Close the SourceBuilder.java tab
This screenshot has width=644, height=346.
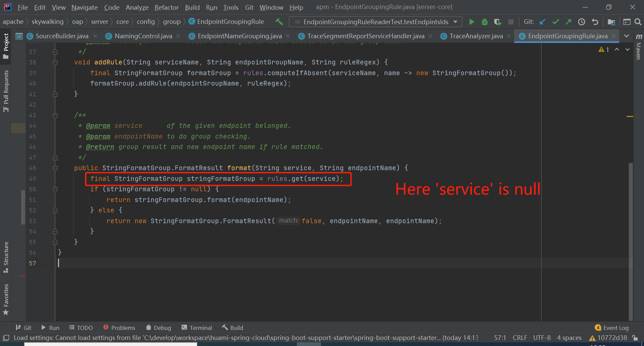point(95,36)
